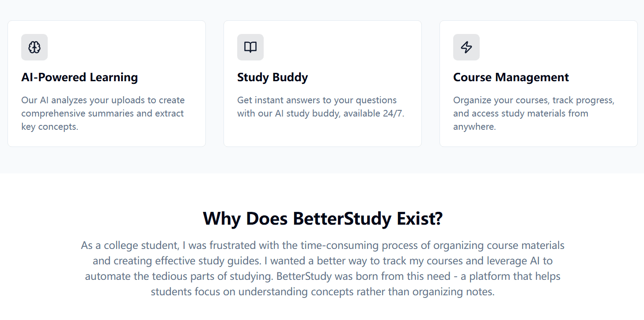
Task: Click the "Study Buddy" card title
Action: click(x=273, y=77)
